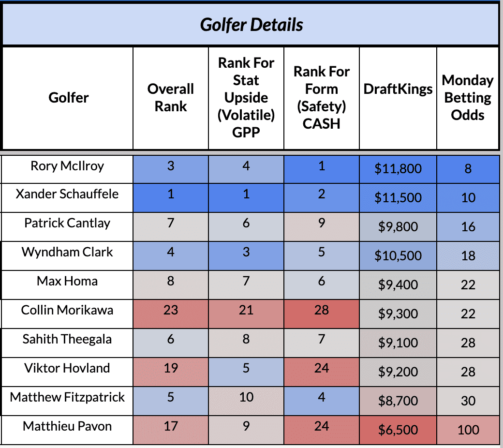The image size is (503, 448).
Task: Select Collin Morikawa's overall rank 23 cell
Action: point(171,314)
